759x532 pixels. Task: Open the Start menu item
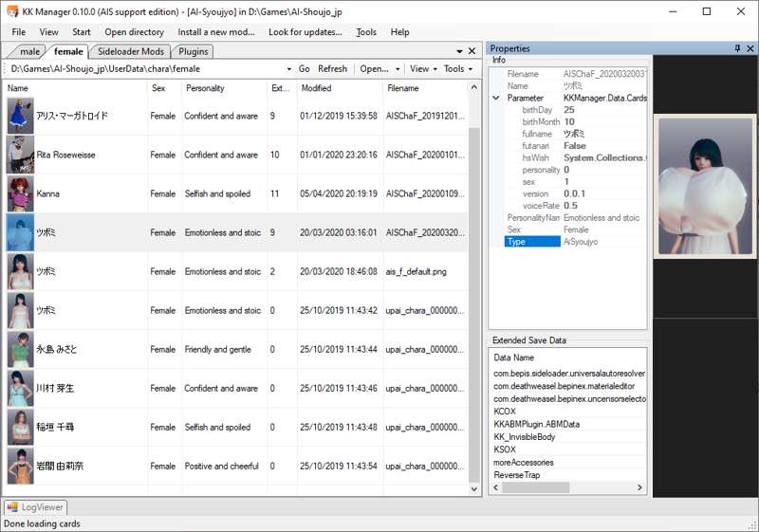(x=82, y=32)
